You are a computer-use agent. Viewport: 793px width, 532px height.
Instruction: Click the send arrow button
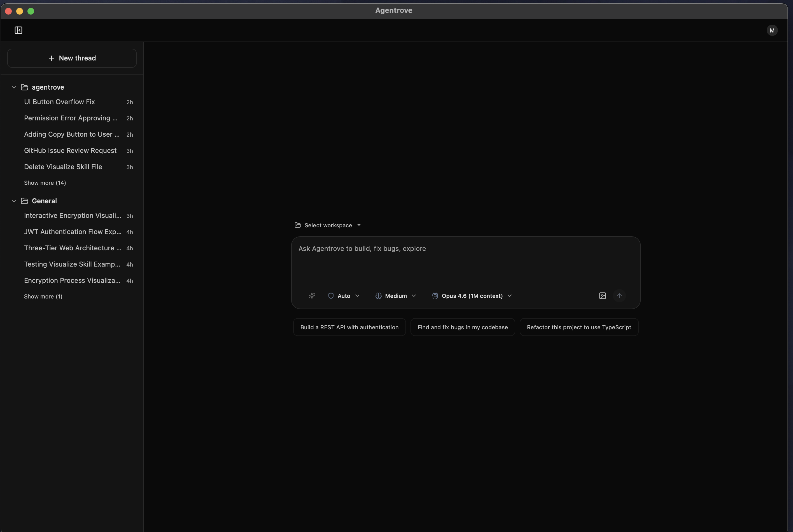pyautogui.click(x=620, y=295)
